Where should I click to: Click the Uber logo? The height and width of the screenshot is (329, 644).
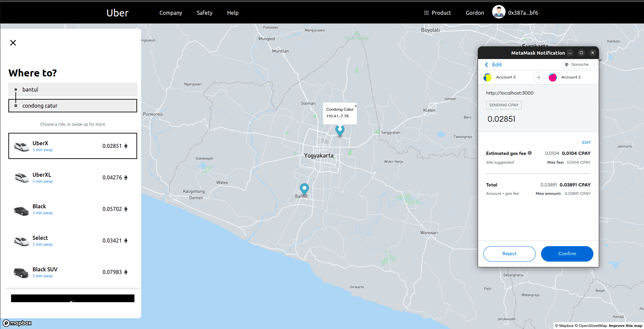117,13
